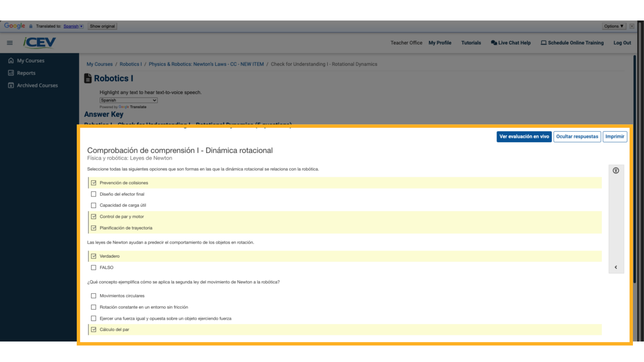644x362 pixels.
Task: Check the FALSO checkbox
Action: pyautogui.click(x=94, y=268)
